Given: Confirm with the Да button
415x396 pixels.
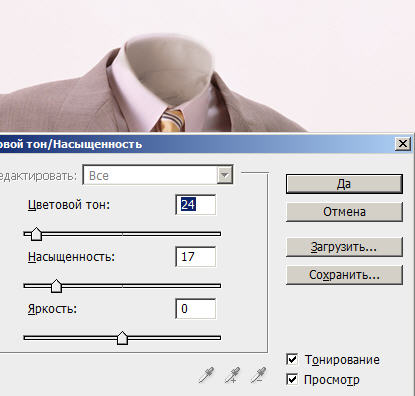Looking at the screenshot, I should 344,184.
